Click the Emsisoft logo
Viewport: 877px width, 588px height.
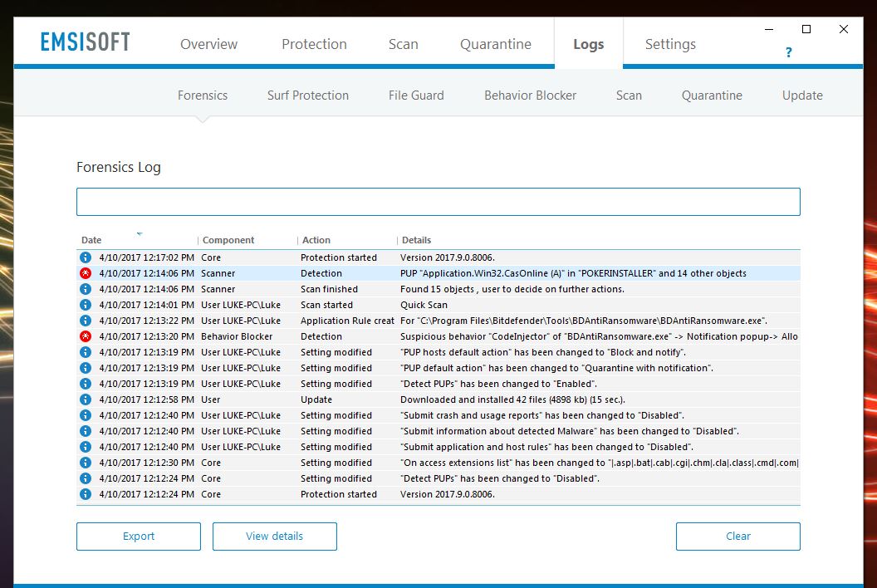click(86, 42)
